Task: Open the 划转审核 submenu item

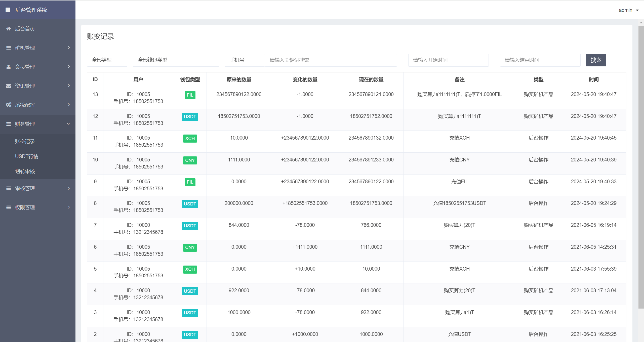Action: click(25, 172)
